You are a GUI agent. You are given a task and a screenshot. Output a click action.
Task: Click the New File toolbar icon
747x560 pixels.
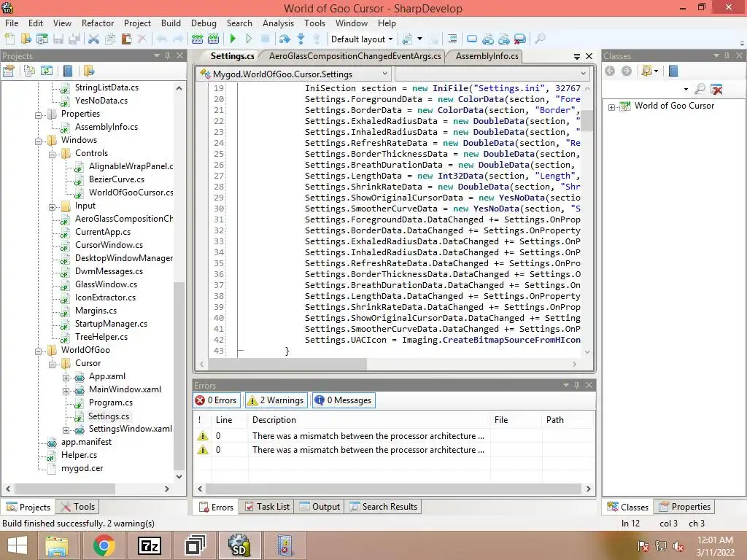9,39
